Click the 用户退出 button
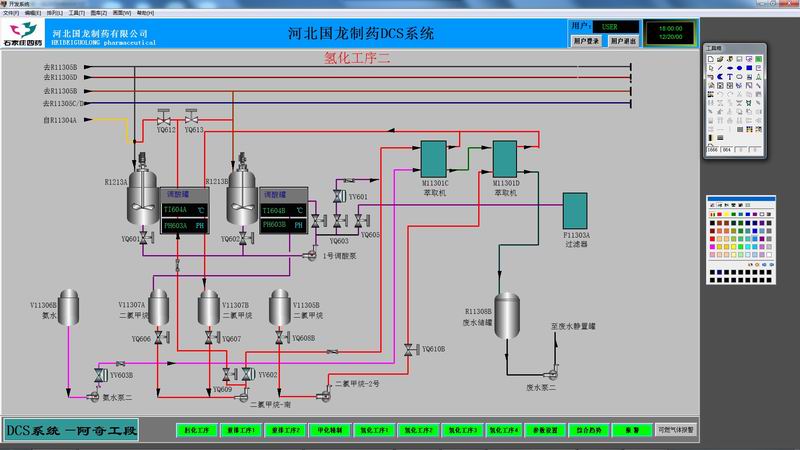Image resolution: width=800 pixels, height=450 pixels. [x=623, y=41]
